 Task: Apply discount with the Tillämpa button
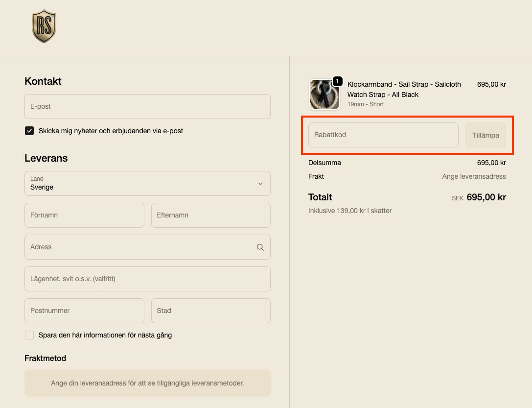[486, 135]
